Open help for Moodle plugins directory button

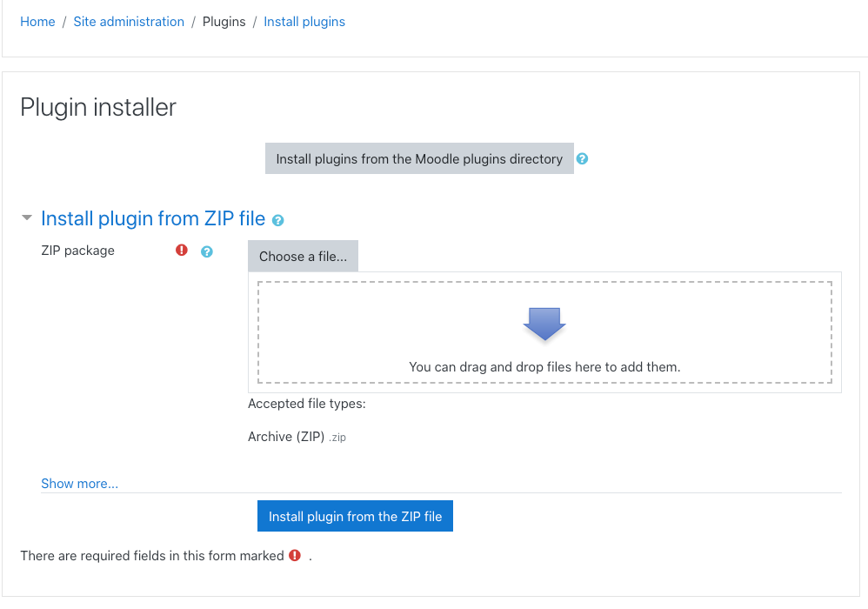582,159
